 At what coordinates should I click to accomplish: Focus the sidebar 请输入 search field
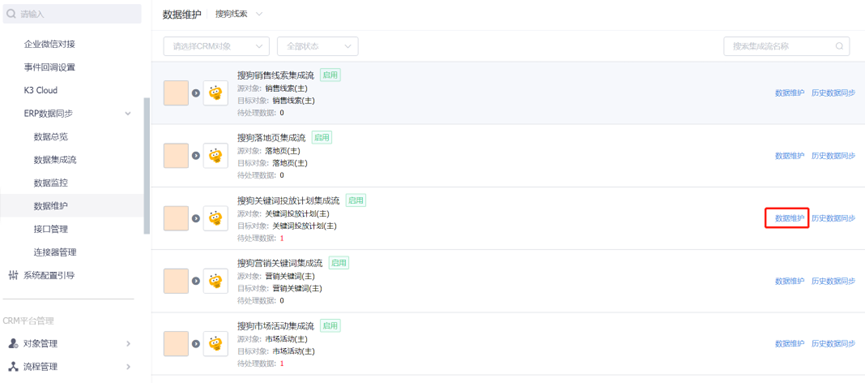72,14
